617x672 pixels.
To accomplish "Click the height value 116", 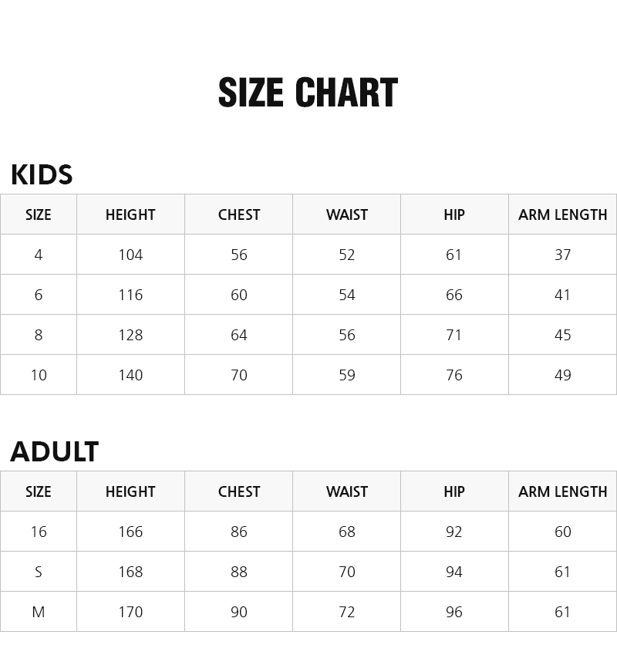I will click(x=130, y=295).
